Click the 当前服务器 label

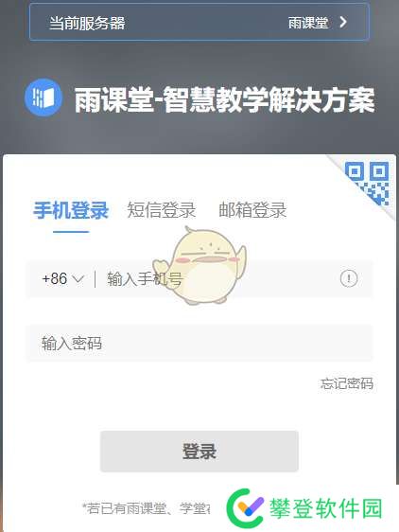(87, 23)
